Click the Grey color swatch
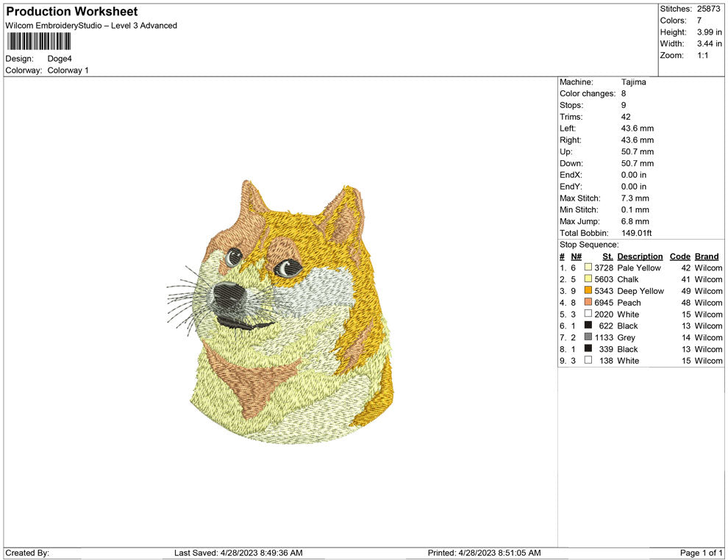This screenshot has width=728, height=560. (588, 337)
